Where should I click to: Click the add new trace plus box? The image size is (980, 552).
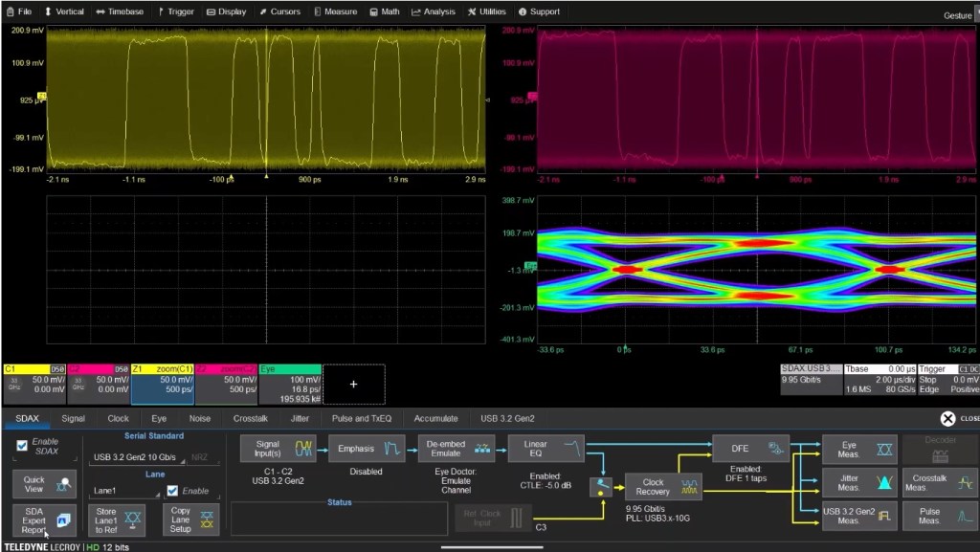point(353,384)
